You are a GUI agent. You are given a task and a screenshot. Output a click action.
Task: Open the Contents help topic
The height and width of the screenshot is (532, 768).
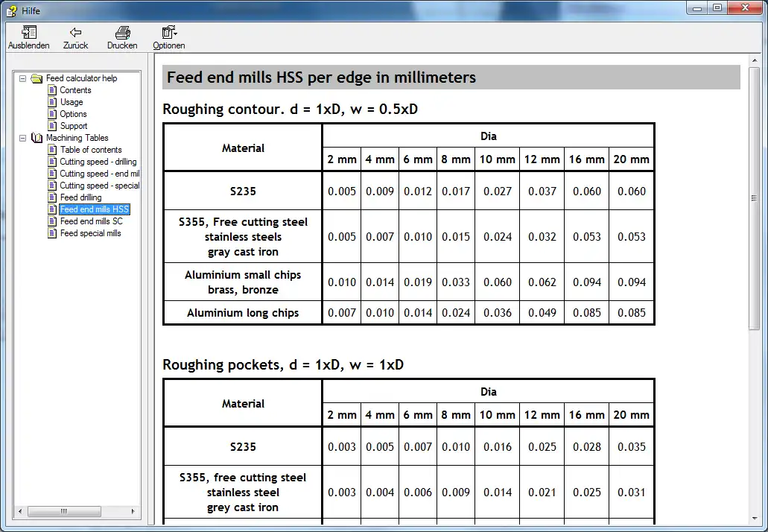pos(75,90)
